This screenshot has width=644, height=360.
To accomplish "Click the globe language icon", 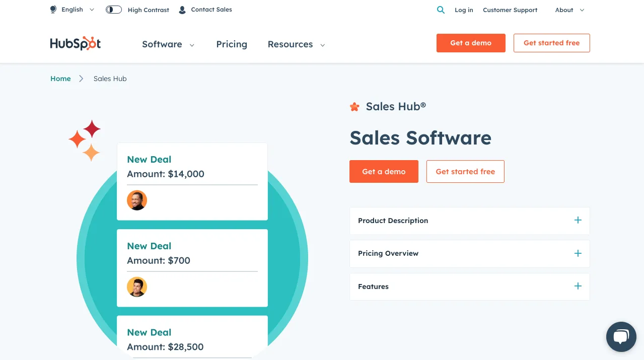I will (53, 10).
